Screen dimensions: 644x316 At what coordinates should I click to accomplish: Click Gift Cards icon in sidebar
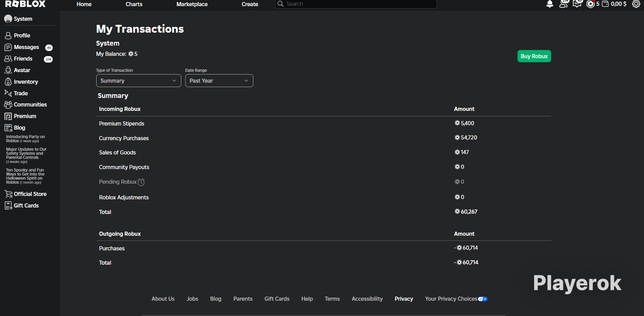[8, 205]
